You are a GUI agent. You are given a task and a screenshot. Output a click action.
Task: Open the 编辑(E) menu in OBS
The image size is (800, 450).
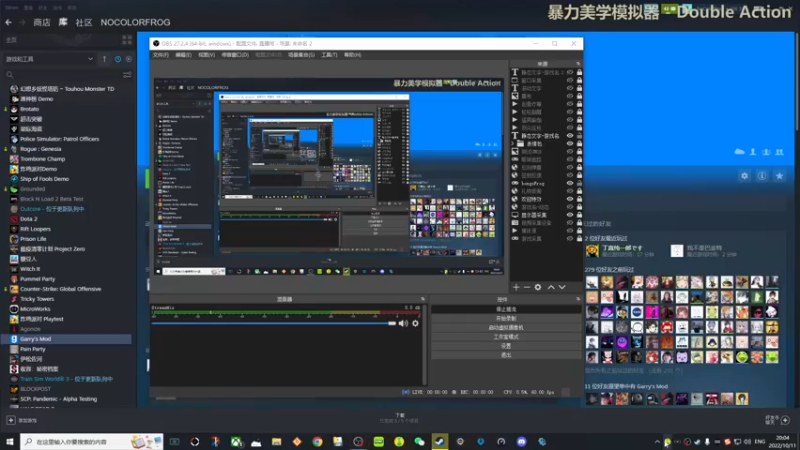point(184,55)
